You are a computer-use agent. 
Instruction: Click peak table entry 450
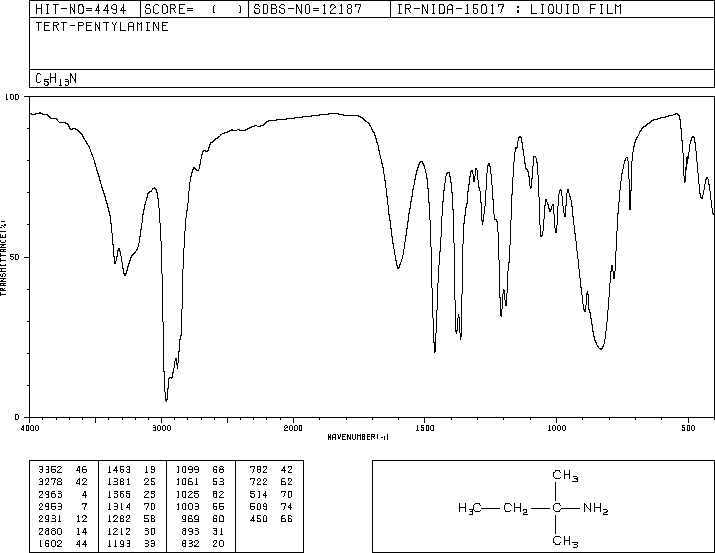tap(259, 519)
